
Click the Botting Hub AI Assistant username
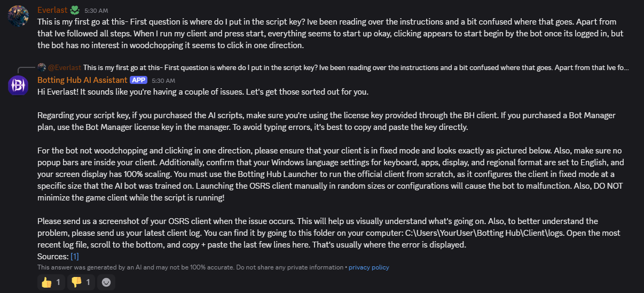click(x=82, y=80)
